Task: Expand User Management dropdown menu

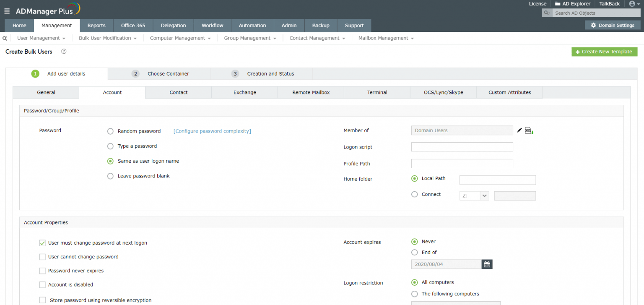Action: click(x=41, y=38)
